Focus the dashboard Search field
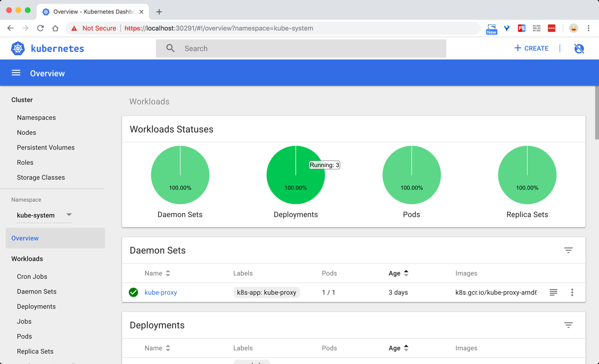Screen dimensions: 599x364 pyautogui.click(x=301, y=48)
